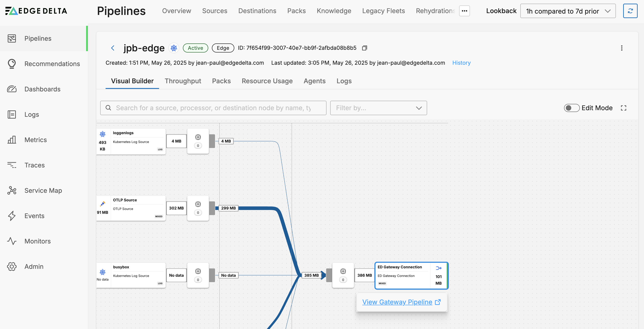Switch to the Resource Usage tab
644x329 pixels.
(267, 81)
